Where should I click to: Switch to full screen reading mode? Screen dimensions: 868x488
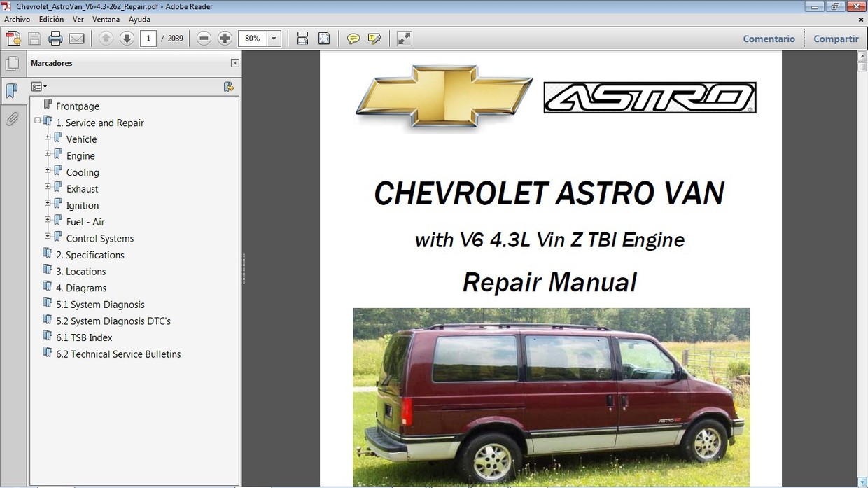click(404, 39)
